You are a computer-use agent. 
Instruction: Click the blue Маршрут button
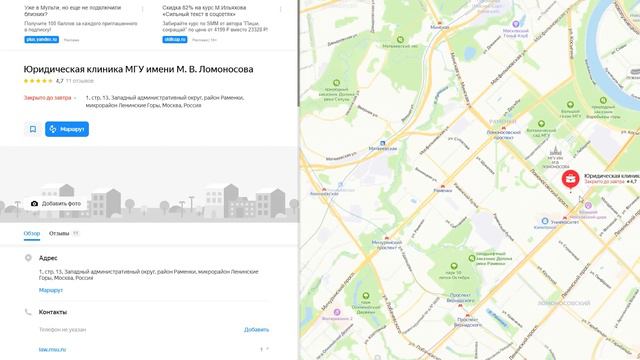coord(67,129)
